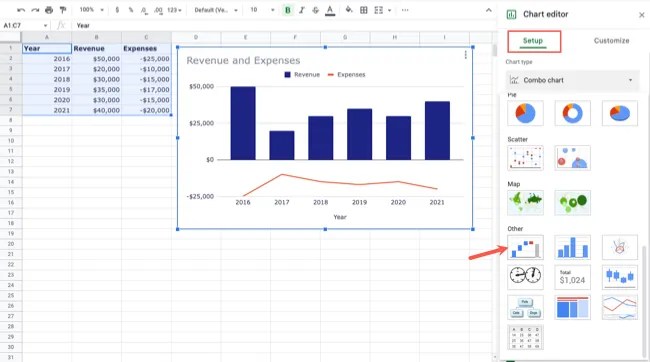This screenshot has width=650, height=362.
Task: Select the tree map chart type
Action: 572,308
